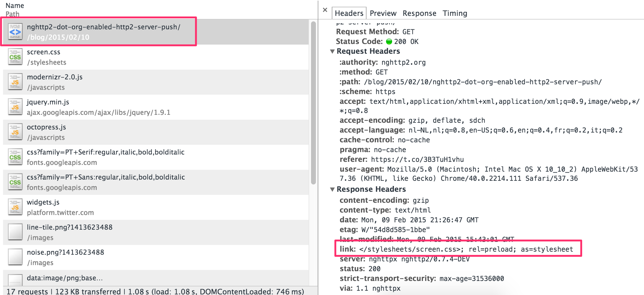Click the :authority: nghttp2.org header
Viewport: 644px width, 295px height.
click(x=382, y=62)
